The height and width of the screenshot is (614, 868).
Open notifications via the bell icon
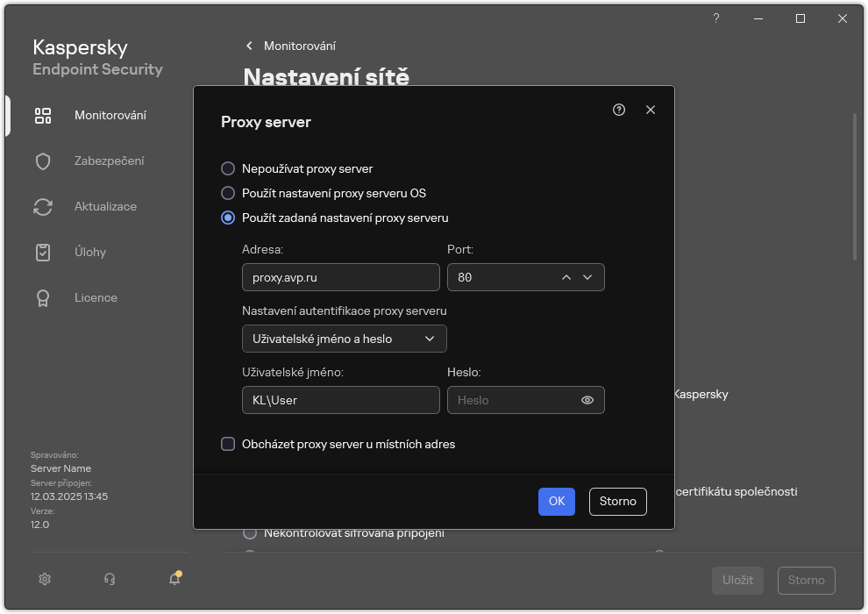coord(174,579)
